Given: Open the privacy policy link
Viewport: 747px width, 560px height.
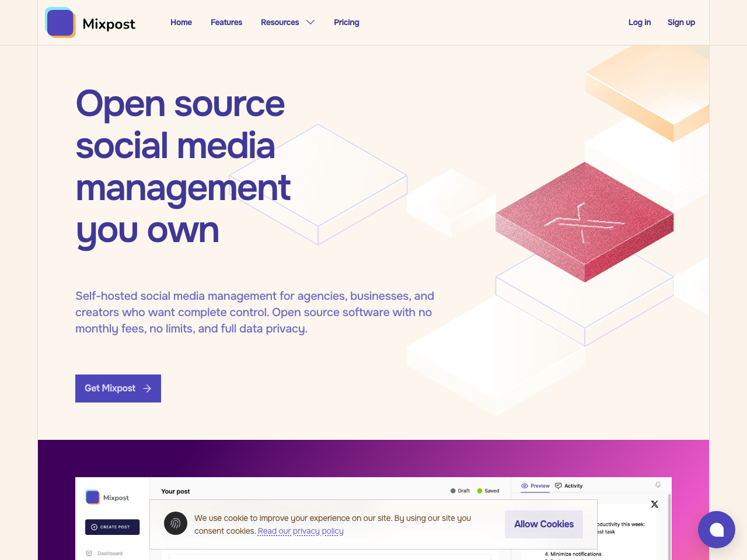Looking at the screenshot, I should pyautogui.click(x=301, y=531).
